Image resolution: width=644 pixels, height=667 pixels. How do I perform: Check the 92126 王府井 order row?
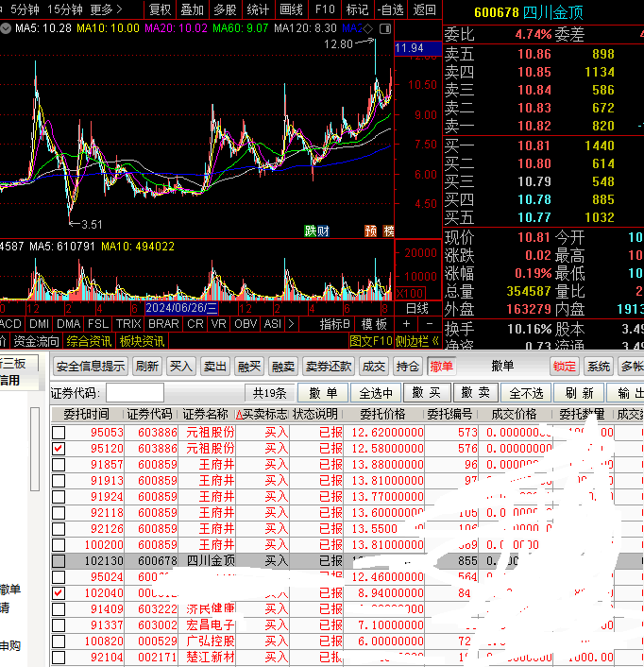click(x=59, y=529)
